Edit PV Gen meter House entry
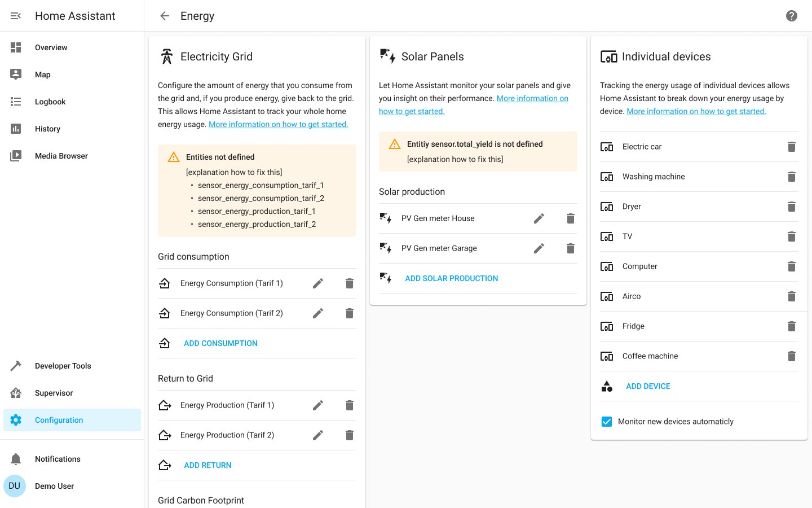This screenshot has width=812, height=508. coord(539,218)
